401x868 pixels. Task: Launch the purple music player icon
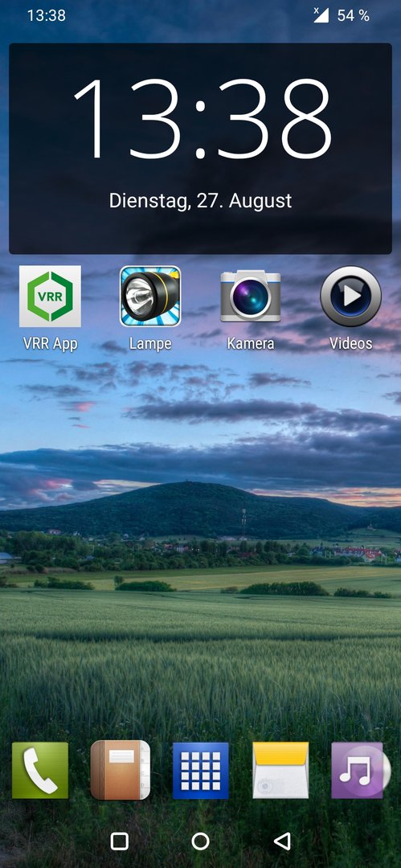click(x=361, y=770)
